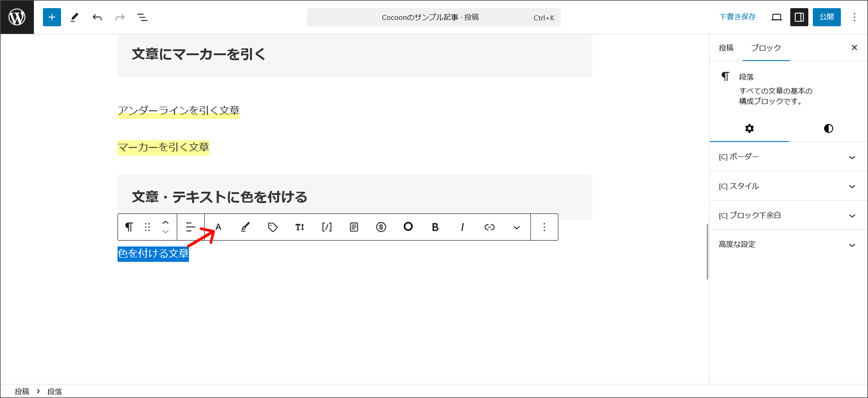Screen dimensions: 868x398
Task: Click the selected text 色を付ける文章
Action: tap(153, 253)
